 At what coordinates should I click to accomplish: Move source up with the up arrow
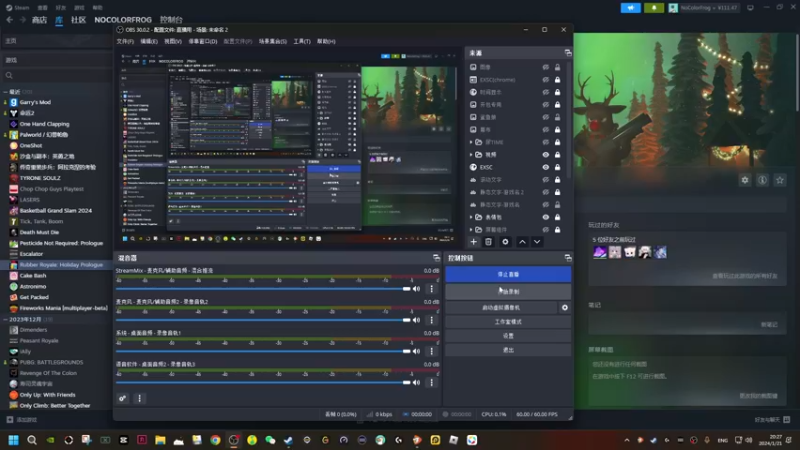522,242
